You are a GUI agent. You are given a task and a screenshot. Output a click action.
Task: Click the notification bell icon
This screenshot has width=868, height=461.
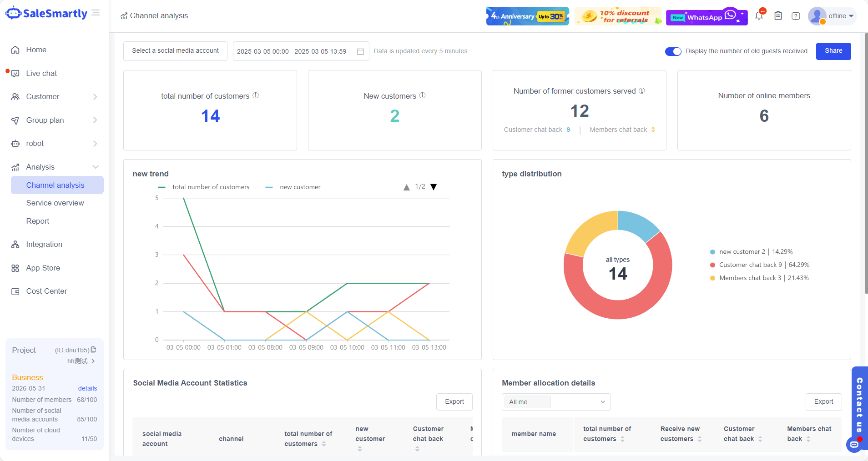tap(759, 16)
